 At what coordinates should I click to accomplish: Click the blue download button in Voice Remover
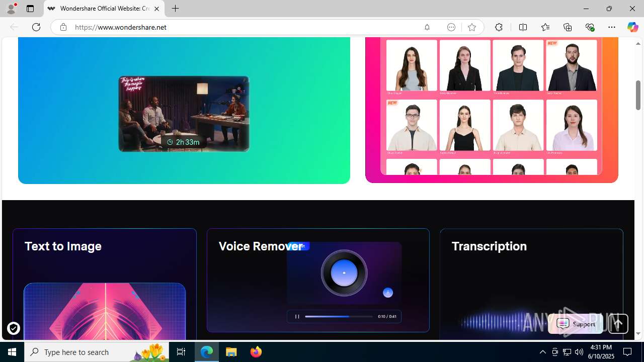(388, 293)
